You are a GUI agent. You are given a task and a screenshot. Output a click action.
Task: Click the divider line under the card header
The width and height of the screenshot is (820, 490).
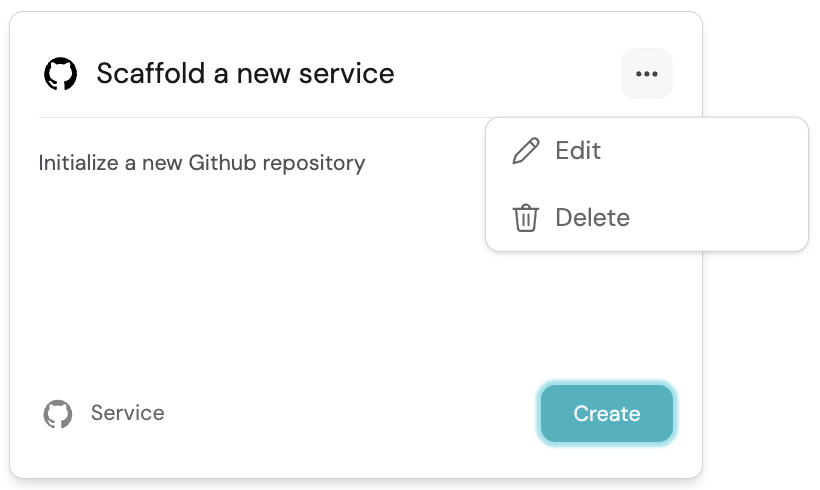(250, 118)
